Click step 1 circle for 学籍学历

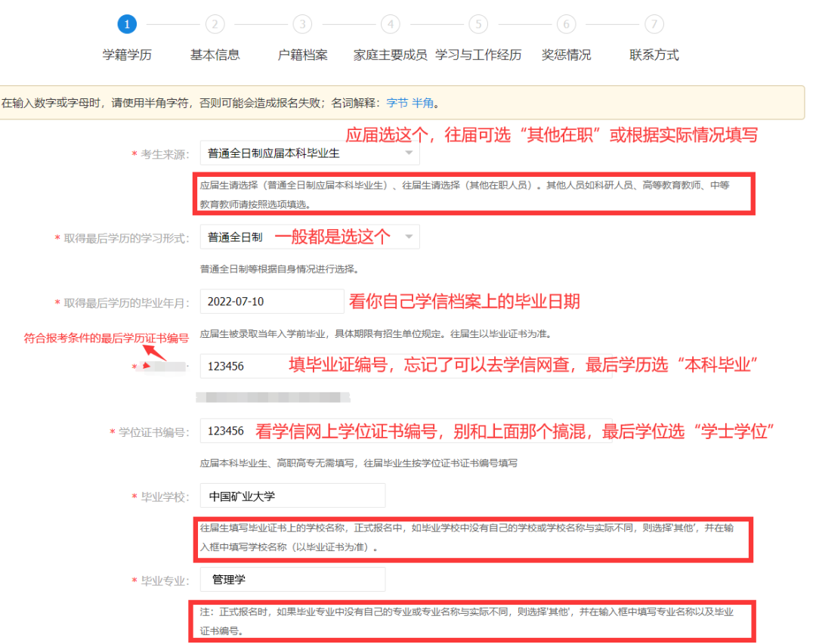click(x=127, y=24)
